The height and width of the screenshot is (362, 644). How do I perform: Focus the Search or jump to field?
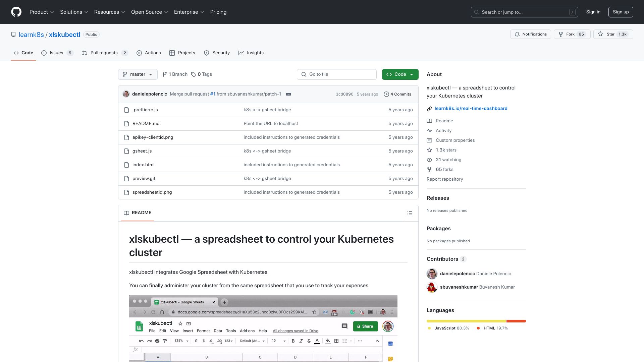[x=524, y=12]
